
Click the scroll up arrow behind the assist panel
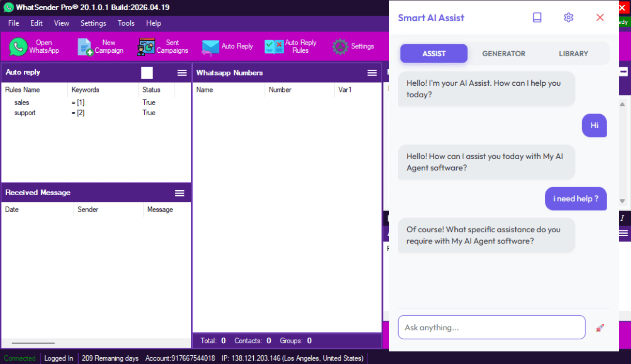[623, 104]
